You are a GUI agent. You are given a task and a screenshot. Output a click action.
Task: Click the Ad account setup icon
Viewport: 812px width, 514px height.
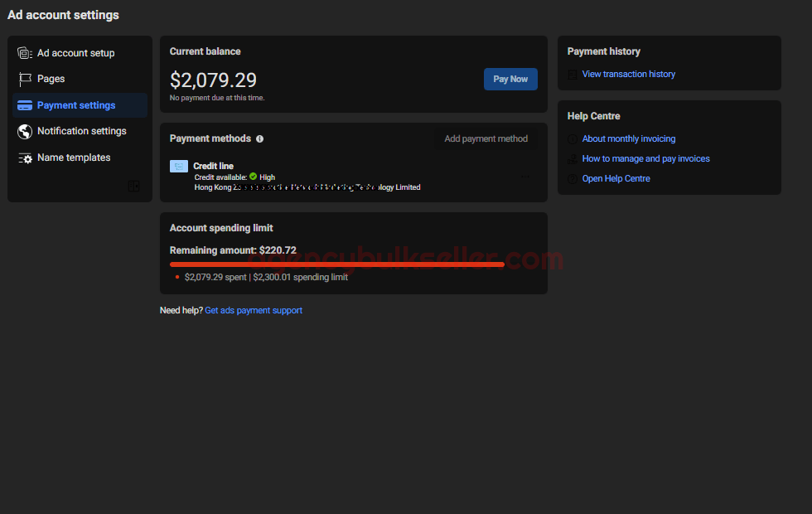point(25,53)
